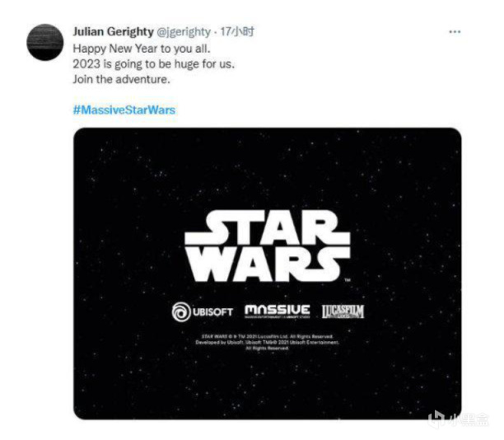Click the UBISOFT wordmark text
The height and width of the screenshot is (440, 504).
coord(212,312)
